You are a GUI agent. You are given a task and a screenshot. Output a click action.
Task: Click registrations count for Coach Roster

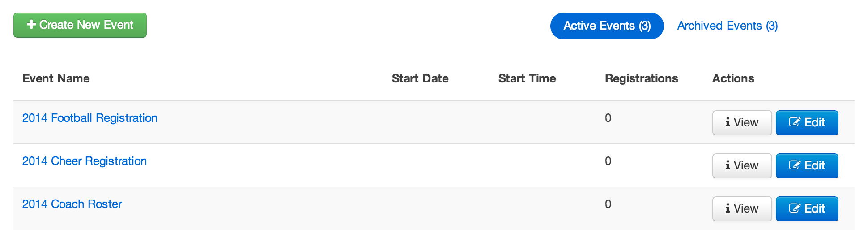pyautogui.click(x=608, y=204)
